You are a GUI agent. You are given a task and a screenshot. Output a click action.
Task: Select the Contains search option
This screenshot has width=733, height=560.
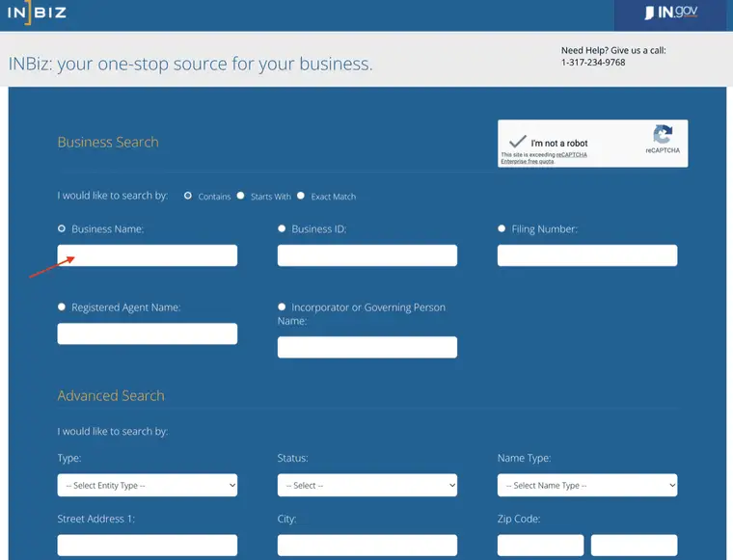[x=188, y=196]
